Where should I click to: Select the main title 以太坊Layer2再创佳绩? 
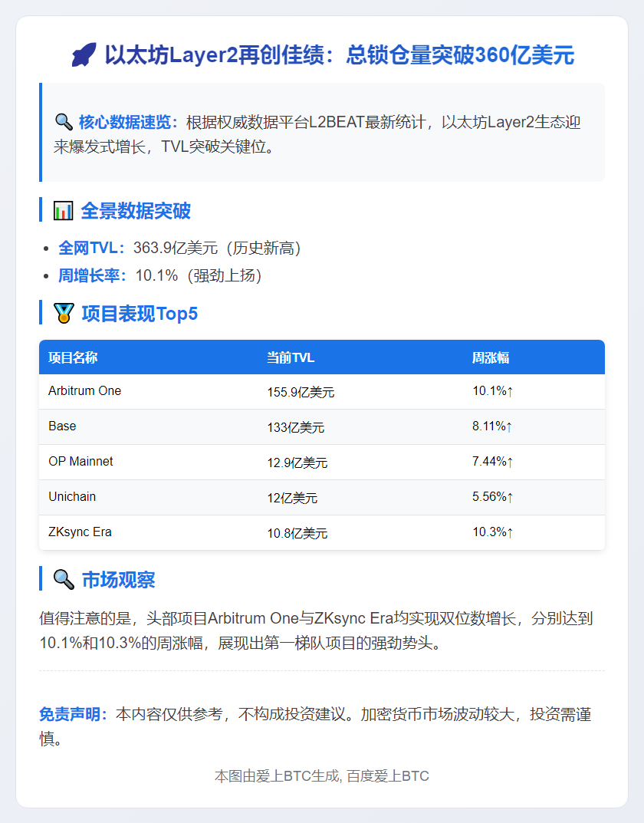tap(214, 54)
